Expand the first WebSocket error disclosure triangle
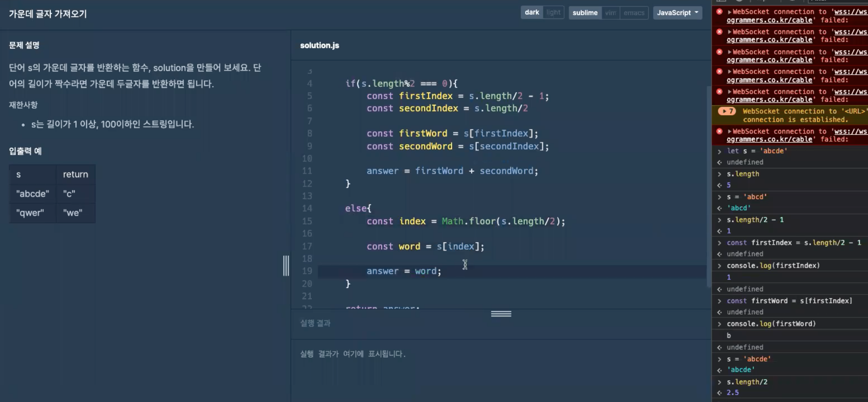 tap(729, 12)
